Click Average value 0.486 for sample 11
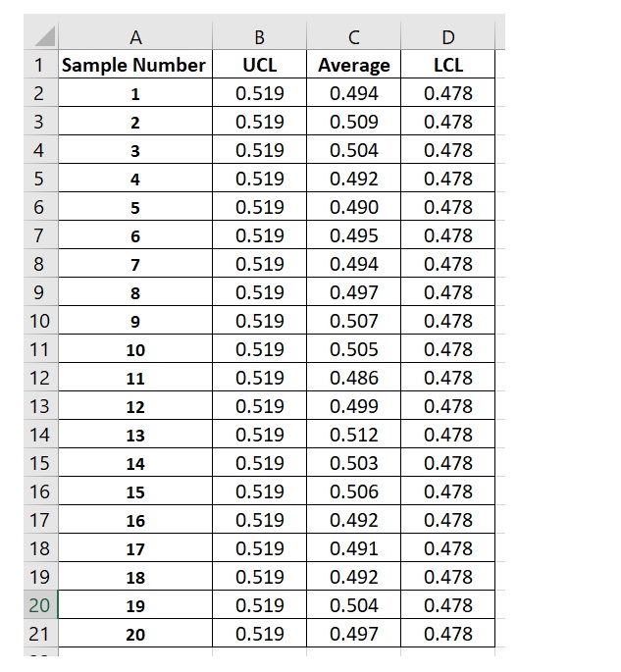 [353, 378]
